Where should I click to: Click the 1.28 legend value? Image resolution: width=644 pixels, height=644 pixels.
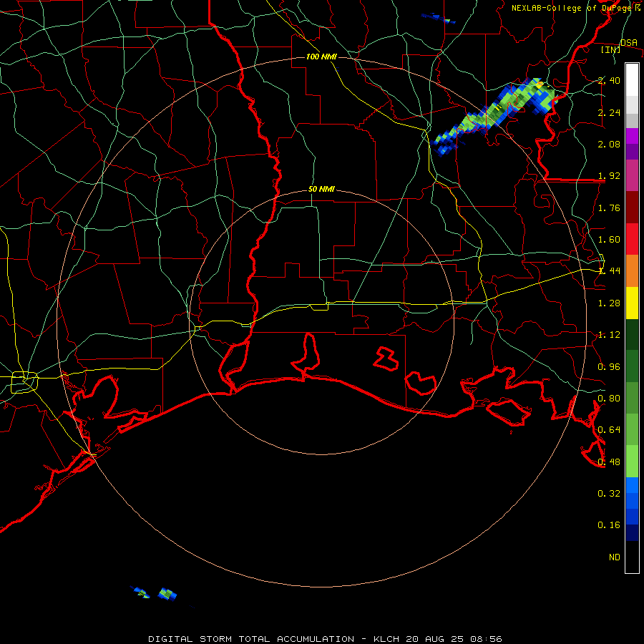click(x=609, y=303)
